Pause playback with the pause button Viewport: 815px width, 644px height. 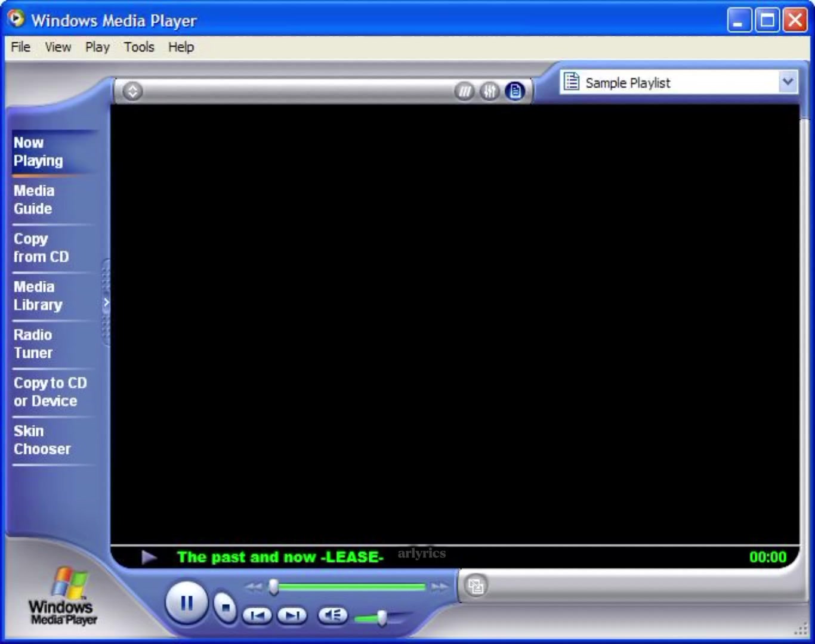186,603
